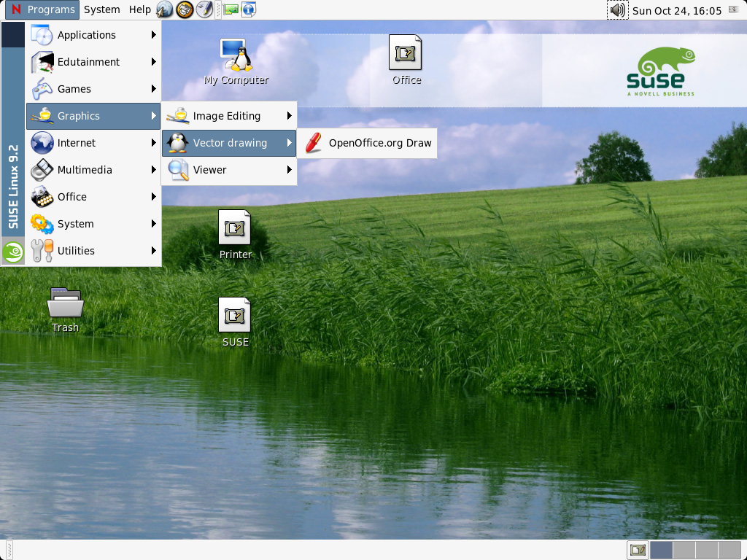Launch the Evolution mail icon

click(x=185, y=9)
